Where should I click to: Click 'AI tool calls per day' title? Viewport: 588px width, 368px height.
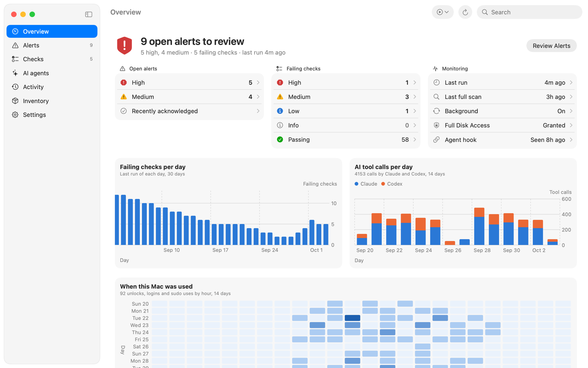[383, 167]
